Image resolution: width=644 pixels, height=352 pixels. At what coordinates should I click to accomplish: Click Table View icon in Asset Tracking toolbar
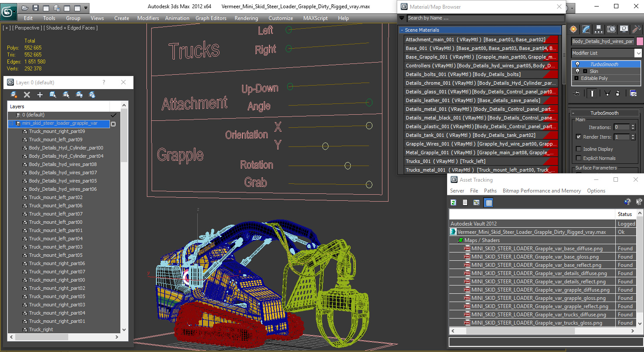click(488, 203)
